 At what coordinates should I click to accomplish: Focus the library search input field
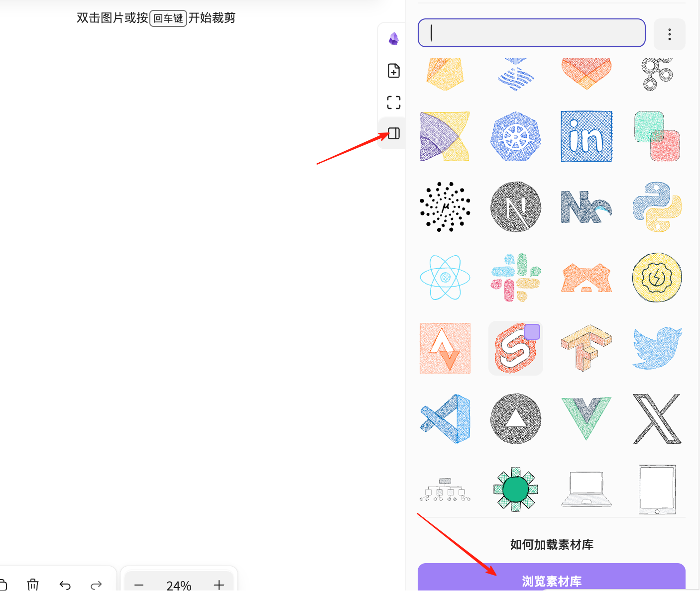point(532,33)
